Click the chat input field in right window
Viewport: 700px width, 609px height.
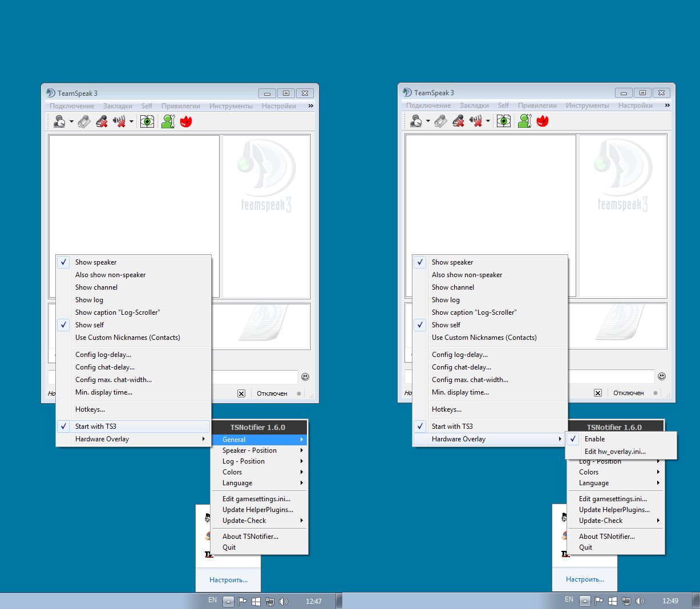[x=611, y=376]
